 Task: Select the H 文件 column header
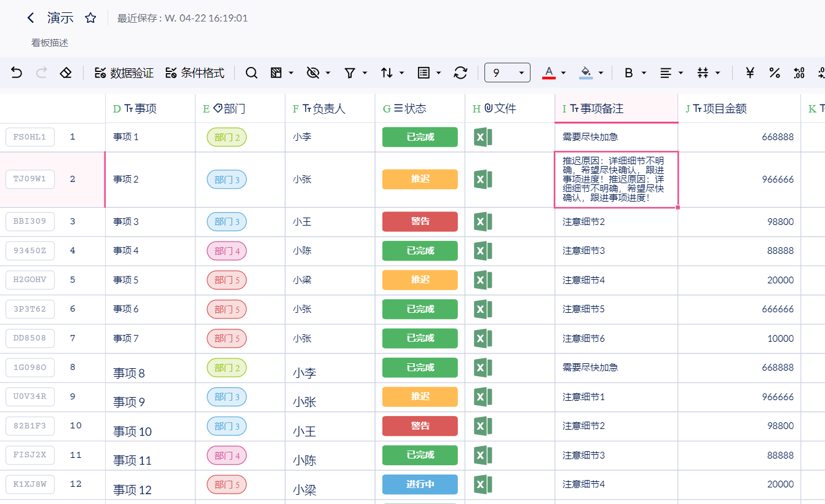click(x=510, y=109)
